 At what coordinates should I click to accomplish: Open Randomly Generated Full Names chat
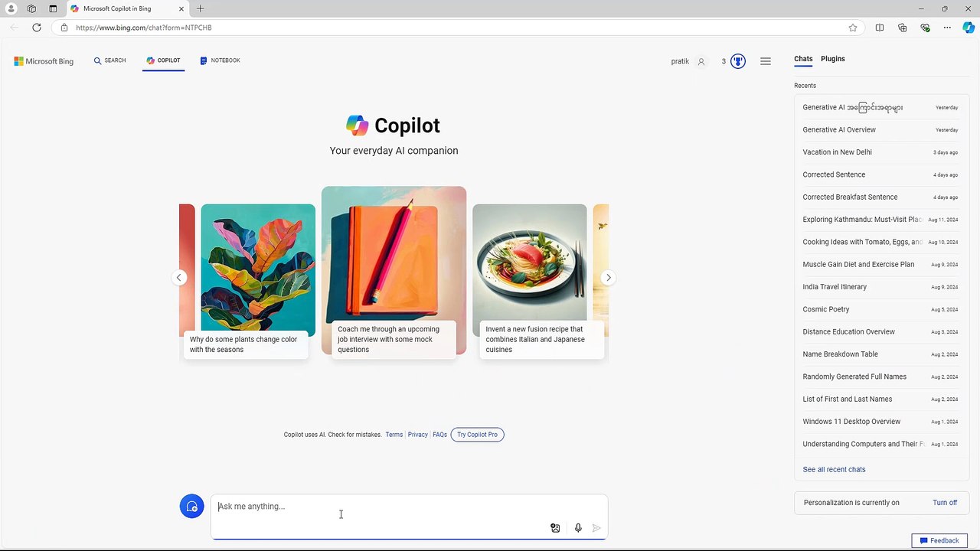pyautogui.click(x=880, y=377)
